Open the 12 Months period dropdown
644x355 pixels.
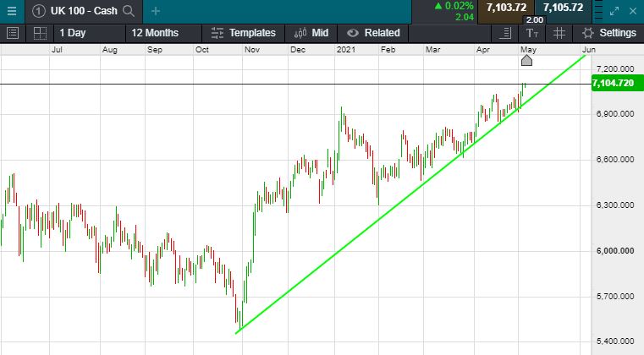[x=155, y=33]
